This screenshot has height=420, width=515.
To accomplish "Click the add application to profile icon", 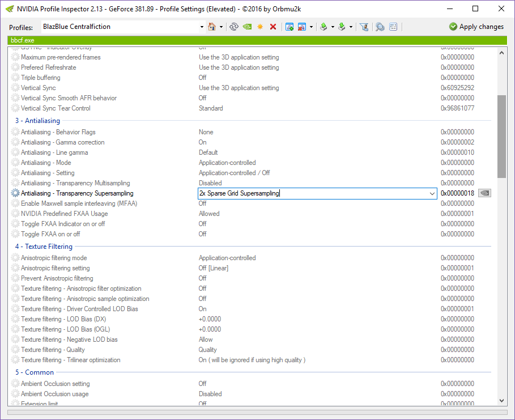I will pyautogui.click(x=290, y=27).
